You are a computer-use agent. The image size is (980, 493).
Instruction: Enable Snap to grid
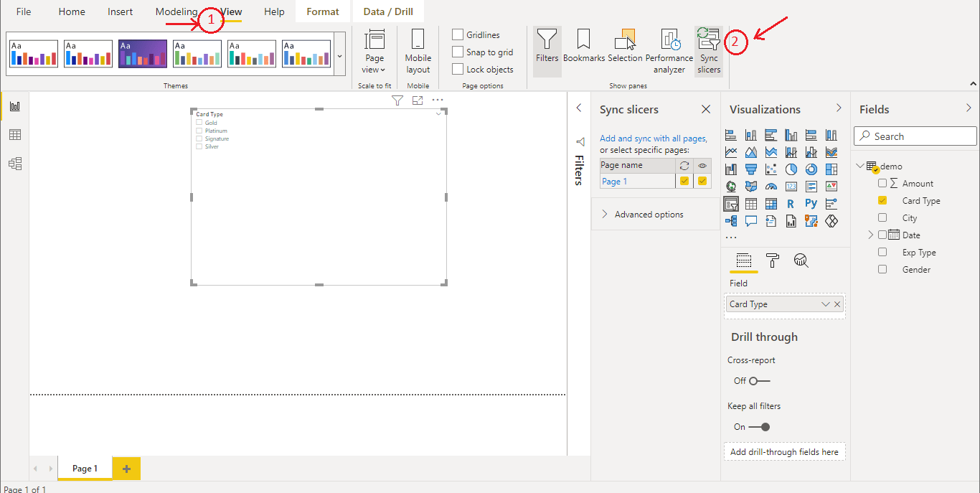coord(457,52)
